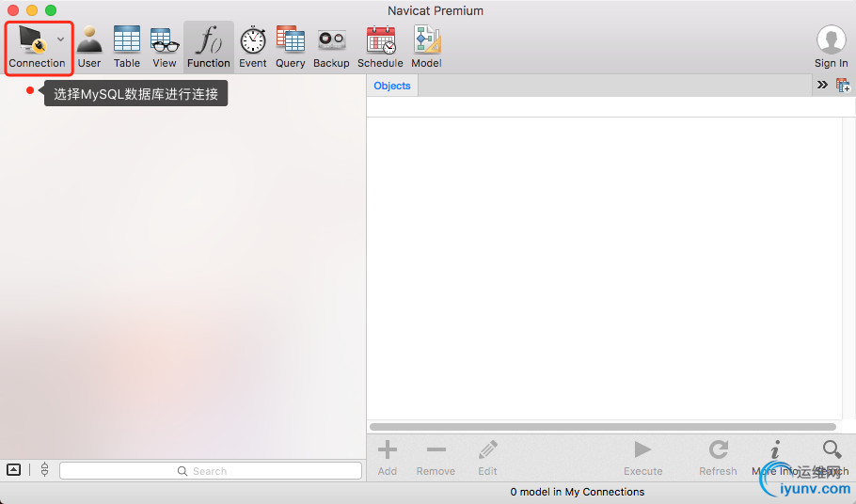Click the green zoom window button
The image size is (856, 504).
pos(51,10)
